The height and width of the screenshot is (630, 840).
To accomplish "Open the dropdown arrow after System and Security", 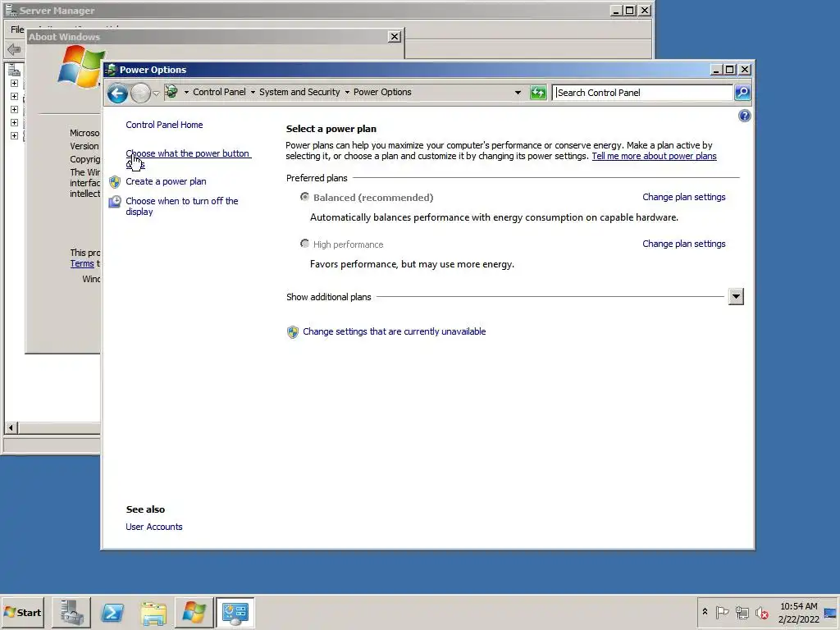I will click(x=347, y=92).
